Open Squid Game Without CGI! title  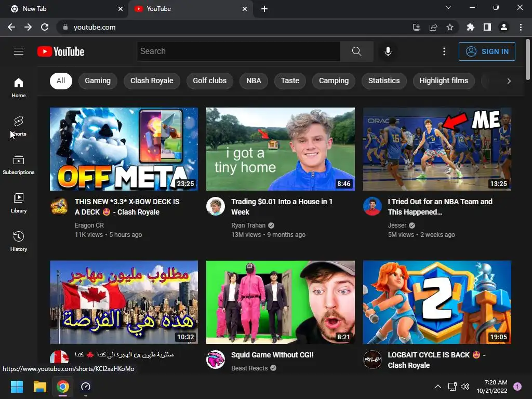(x=272, y=355)
